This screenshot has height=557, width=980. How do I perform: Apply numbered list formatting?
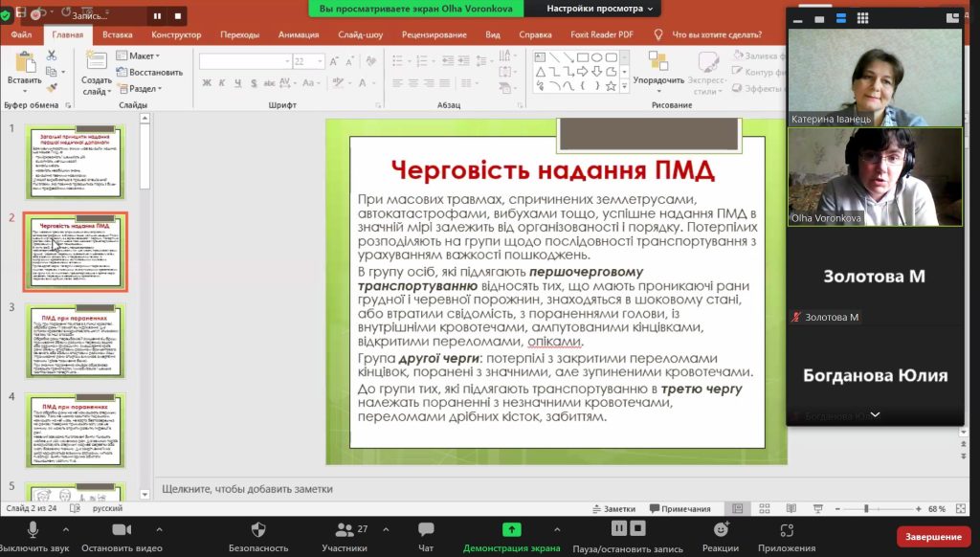[x=422, y=60]
